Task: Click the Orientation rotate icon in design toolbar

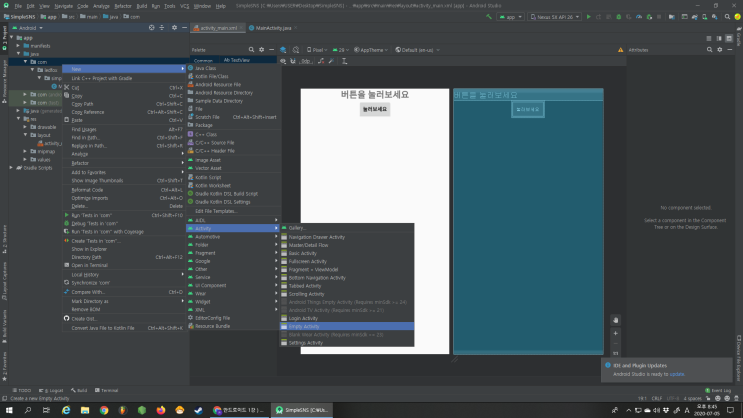Action: [x=296, y=50]
